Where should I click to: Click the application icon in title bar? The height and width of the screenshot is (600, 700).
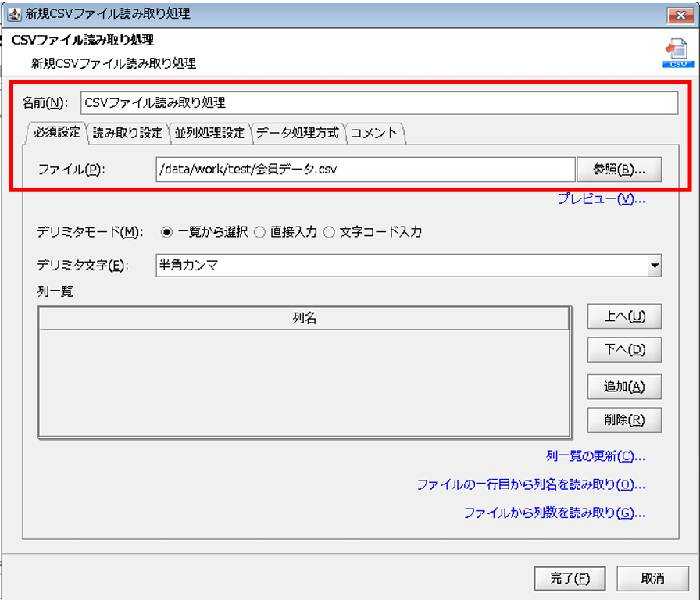point(13,13)
